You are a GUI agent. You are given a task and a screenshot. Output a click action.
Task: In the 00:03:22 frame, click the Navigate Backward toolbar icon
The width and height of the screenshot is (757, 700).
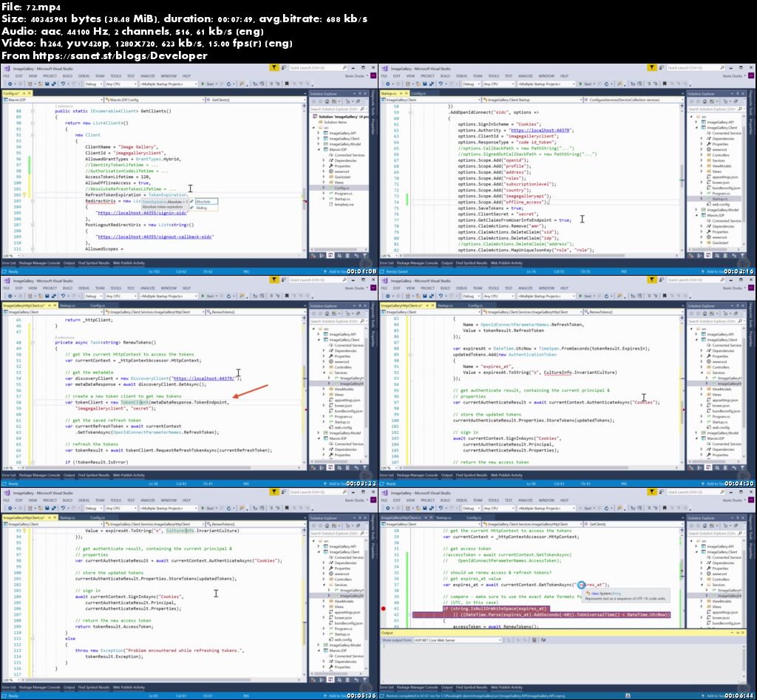pos(10,296)
